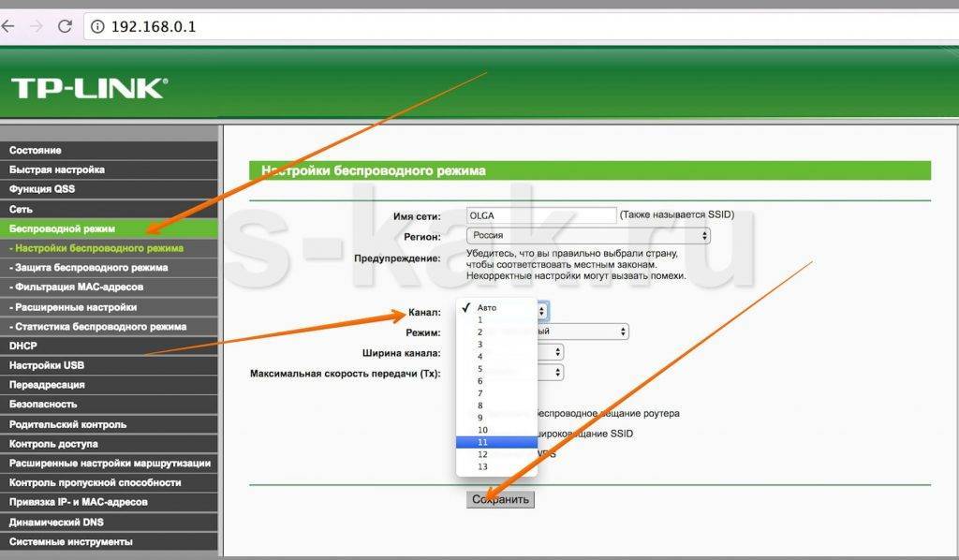Click the TP-LINK logo
The height and width of the screenshot is (560, 959).
tap(89, 88)
